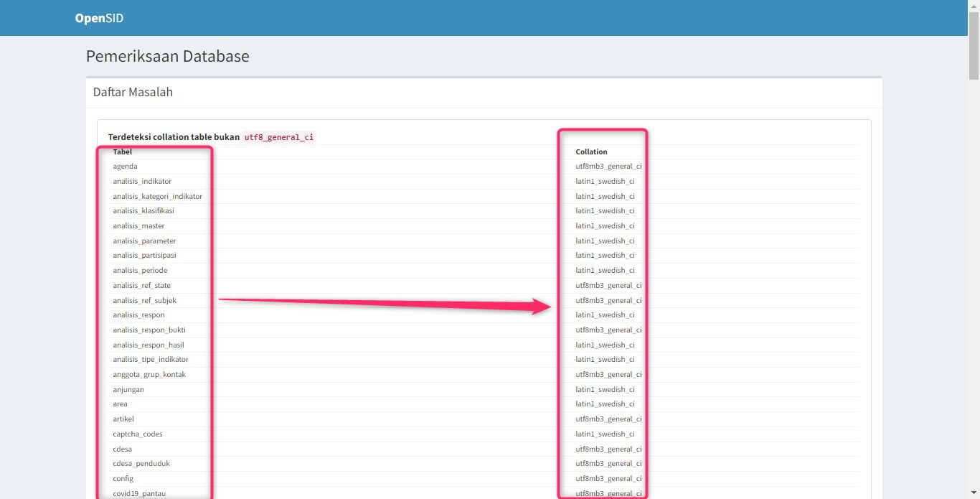This screenshot has height=499, width=980.
Task: Select the cdesa table name
Action: point(122,449)
